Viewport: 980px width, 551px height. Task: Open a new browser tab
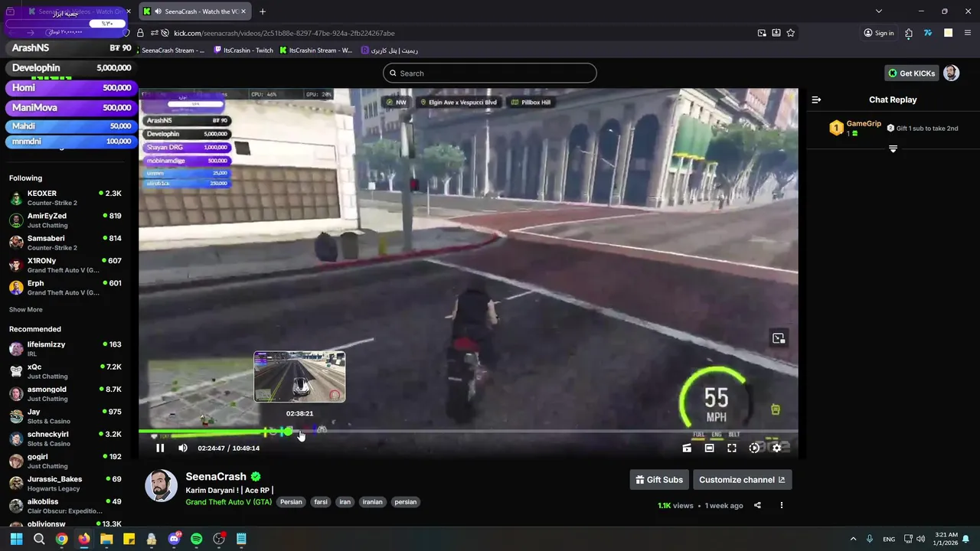[x=263, y=11]
